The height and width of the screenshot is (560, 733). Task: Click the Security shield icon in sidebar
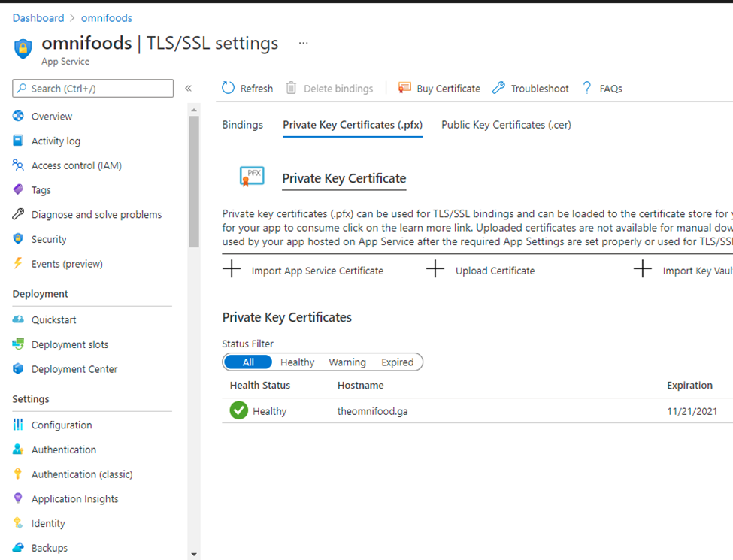click(x=18, y=239)
